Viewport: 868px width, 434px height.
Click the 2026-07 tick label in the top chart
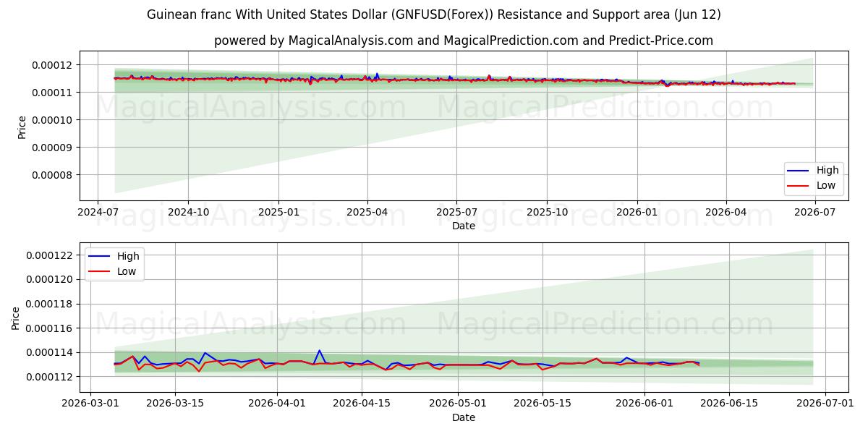(815, 212)
